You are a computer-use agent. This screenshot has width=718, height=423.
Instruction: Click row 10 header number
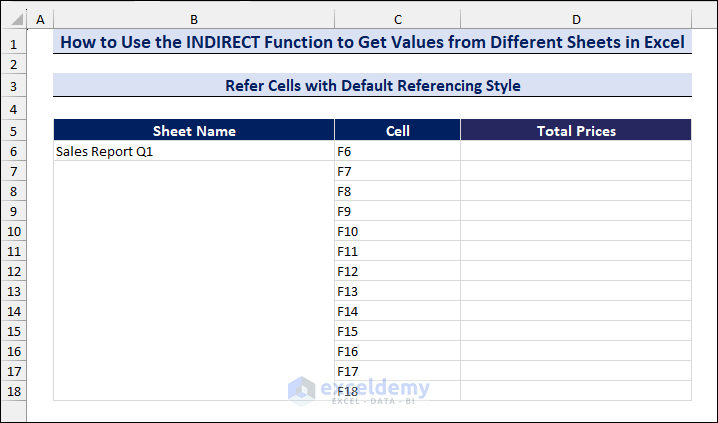[x=13, y=231]
